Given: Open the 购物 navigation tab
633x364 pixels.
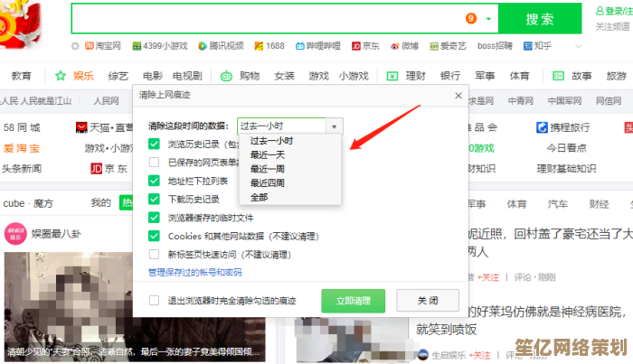Looking at the screenshot, I should pos(250,76).
